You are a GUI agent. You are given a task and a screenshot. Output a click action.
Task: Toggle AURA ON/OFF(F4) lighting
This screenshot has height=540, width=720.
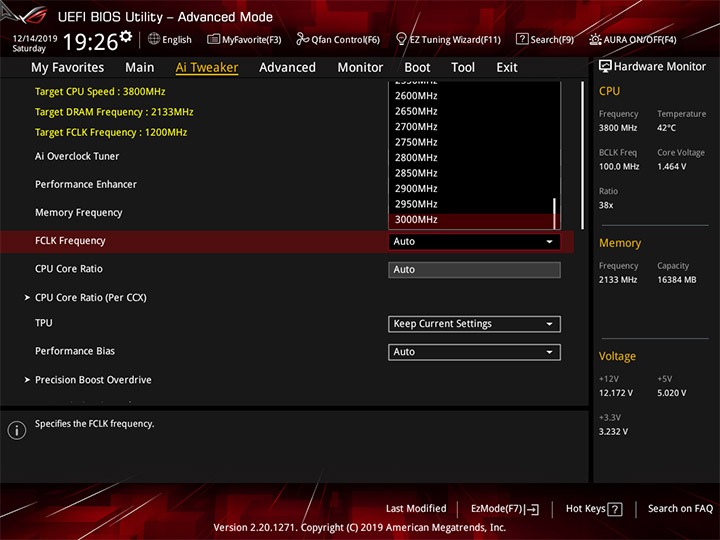click(633, 39)
